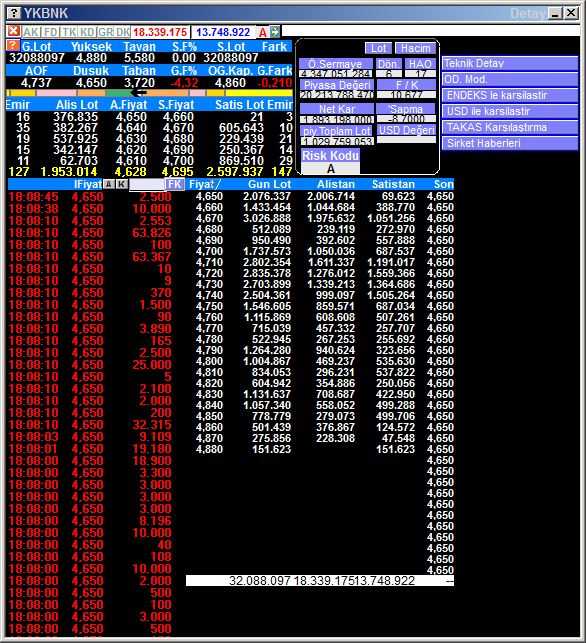The width and height of the screenshot is (586, 643).
Task: Click the orange question mark icon
Action: pos(13,45)
